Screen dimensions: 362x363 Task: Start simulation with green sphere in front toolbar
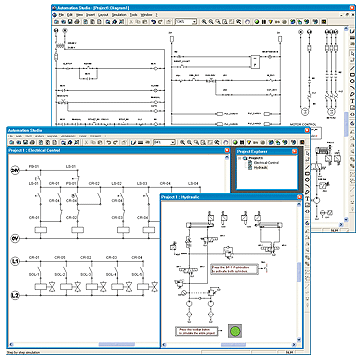235,142
